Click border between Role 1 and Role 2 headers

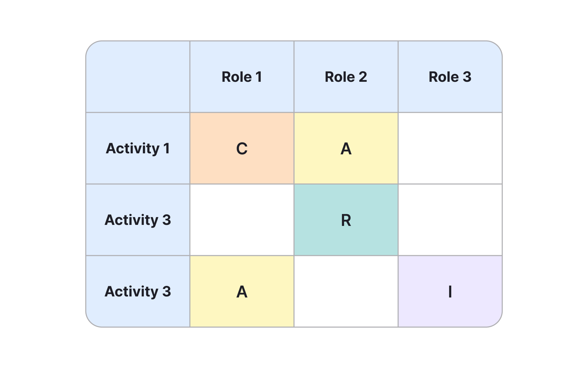point(294,77)
